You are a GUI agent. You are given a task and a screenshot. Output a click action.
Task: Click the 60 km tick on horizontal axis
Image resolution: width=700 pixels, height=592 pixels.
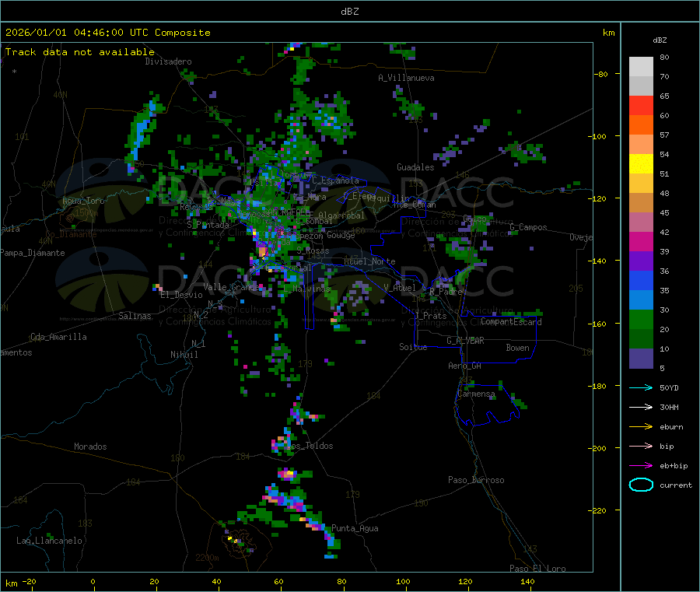(x=278, y=581)
